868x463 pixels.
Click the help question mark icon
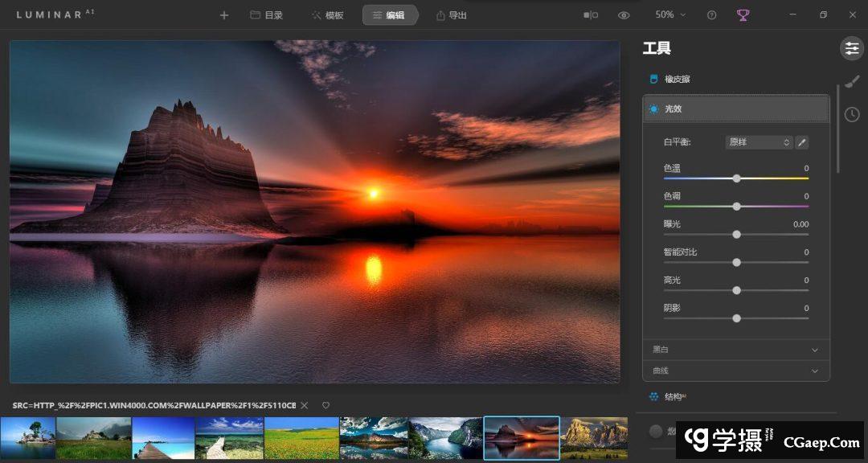pos(711,15)
